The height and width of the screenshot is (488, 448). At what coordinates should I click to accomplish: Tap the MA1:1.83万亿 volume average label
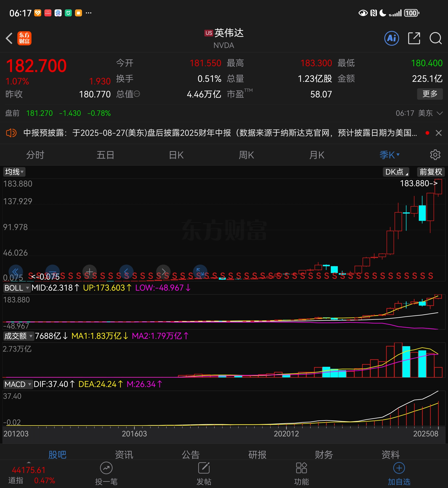pos(100,336)
